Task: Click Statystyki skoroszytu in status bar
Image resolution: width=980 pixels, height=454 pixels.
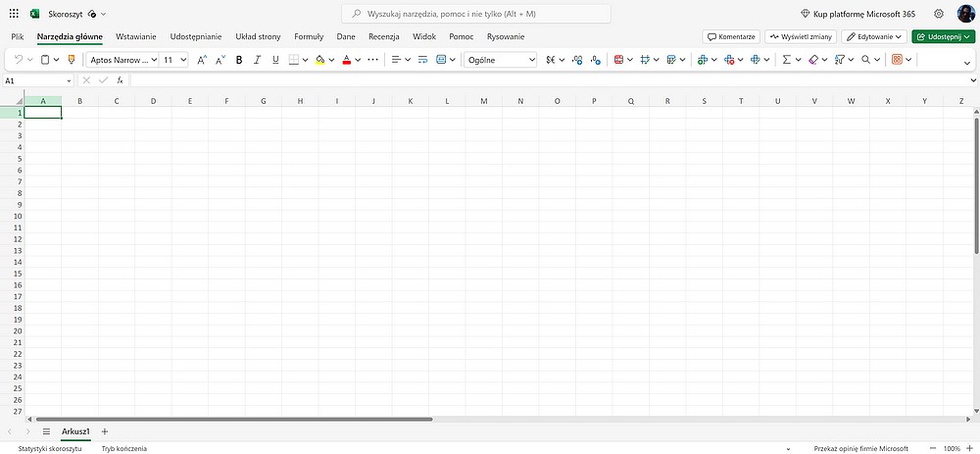Action: tap(50, 448)
